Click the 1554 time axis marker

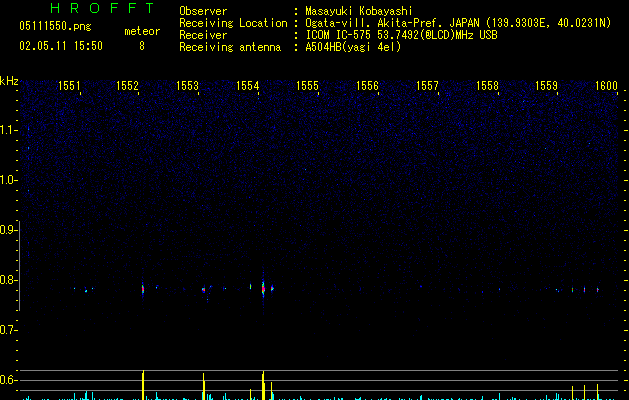click(248, 86)
